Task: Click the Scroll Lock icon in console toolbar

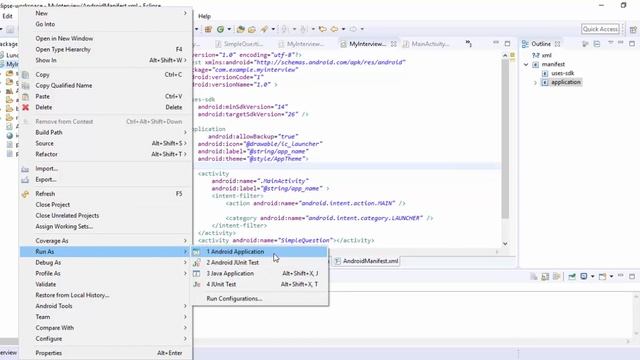Action: (545, 277)
